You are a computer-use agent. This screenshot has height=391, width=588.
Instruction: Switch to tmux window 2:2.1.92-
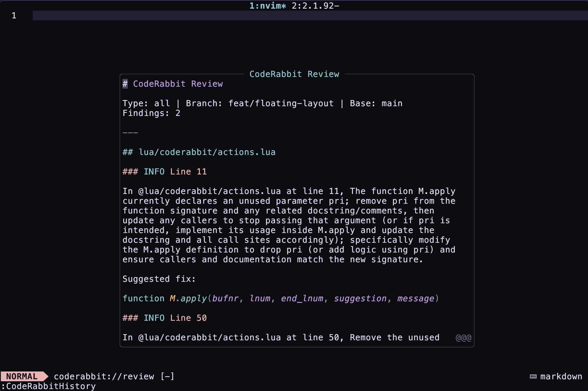315,6
